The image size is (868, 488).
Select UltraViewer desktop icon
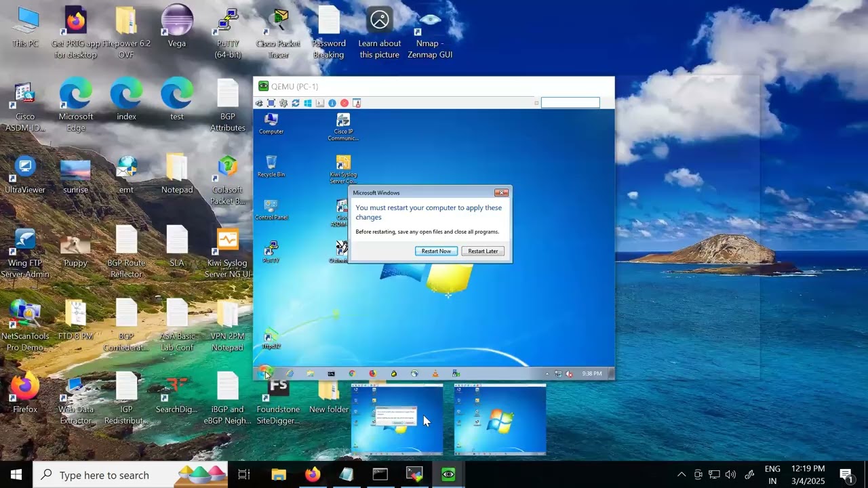[25, 175]
